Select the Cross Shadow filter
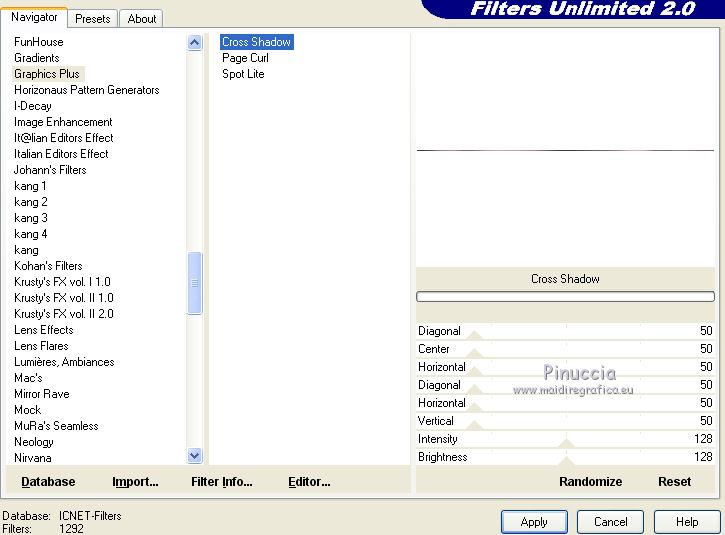Image resolution: width=725 pixels, height=535 pixels. coord(257,42)
